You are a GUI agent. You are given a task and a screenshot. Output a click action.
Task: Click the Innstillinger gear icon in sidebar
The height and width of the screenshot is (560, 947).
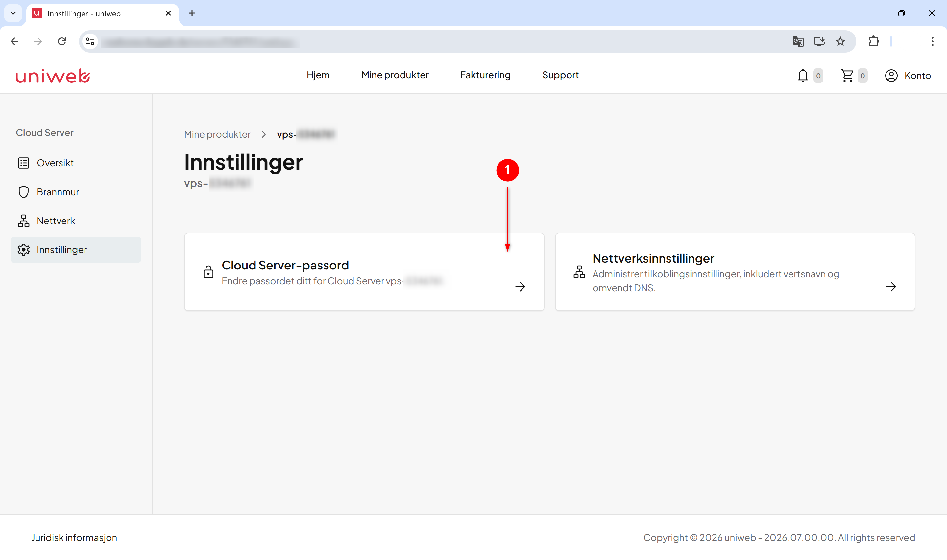coord(23,250)
